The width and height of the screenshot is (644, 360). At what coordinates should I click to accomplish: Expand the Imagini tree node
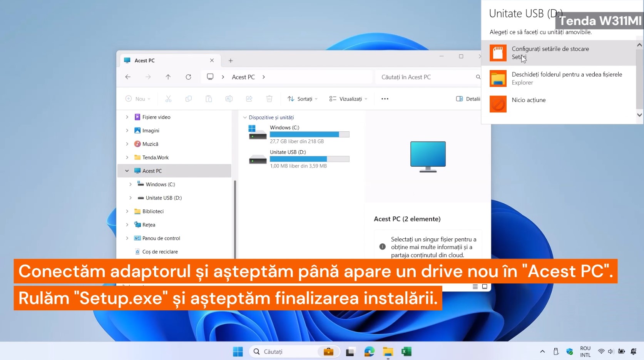point(127,131)
